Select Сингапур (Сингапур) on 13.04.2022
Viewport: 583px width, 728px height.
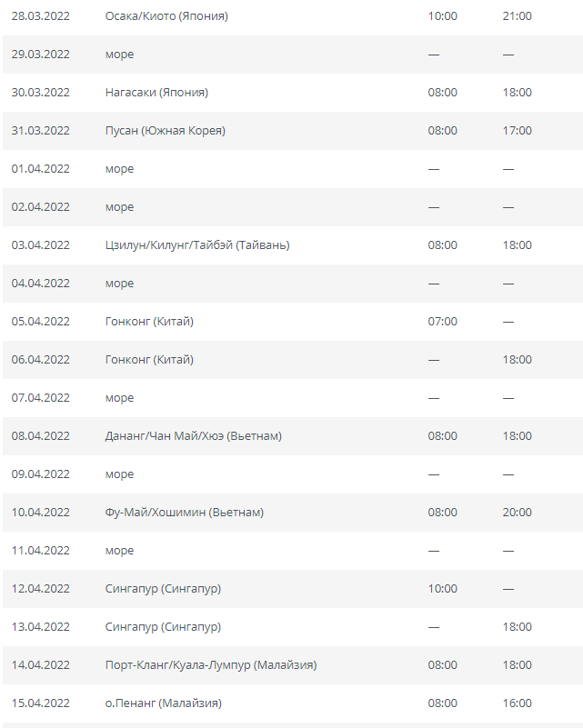163,627
